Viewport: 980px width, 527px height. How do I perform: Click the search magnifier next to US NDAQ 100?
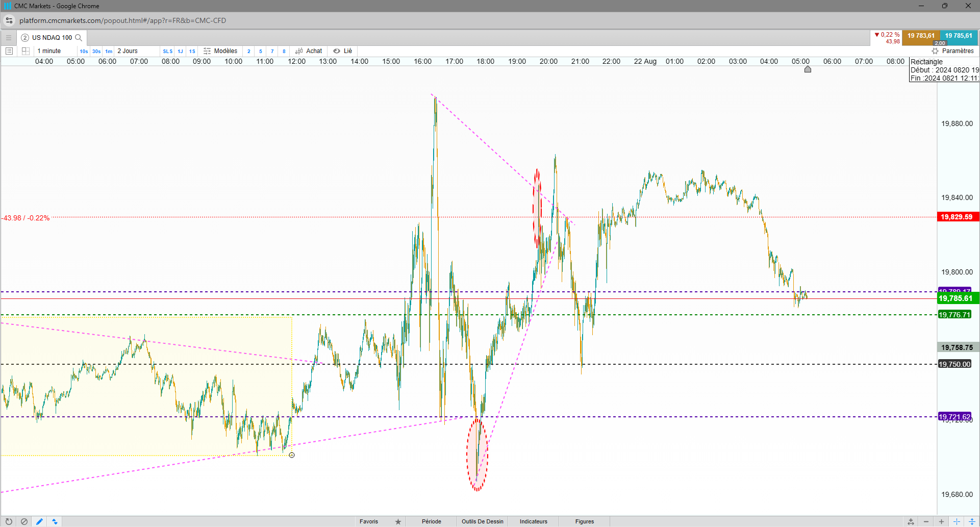tap(79, 38)
